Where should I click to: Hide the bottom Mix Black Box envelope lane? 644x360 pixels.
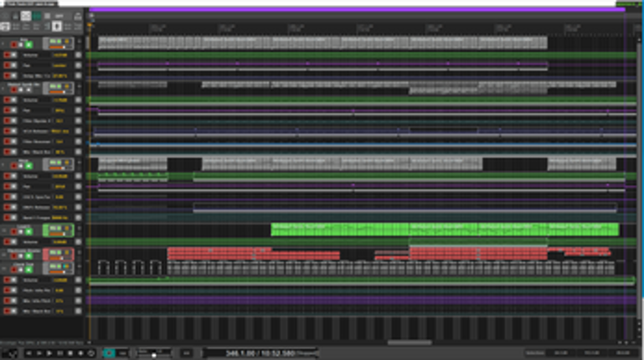point(78,311)
